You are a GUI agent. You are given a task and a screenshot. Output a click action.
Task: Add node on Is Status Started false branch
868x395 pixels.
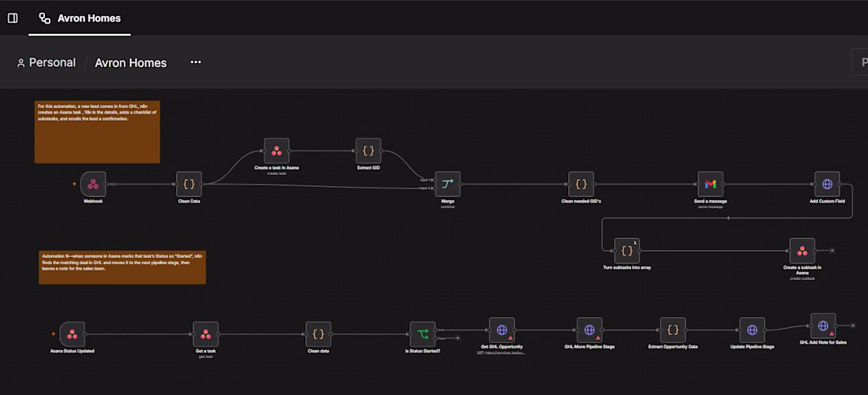pyautogui.click(x=457, y=337)
